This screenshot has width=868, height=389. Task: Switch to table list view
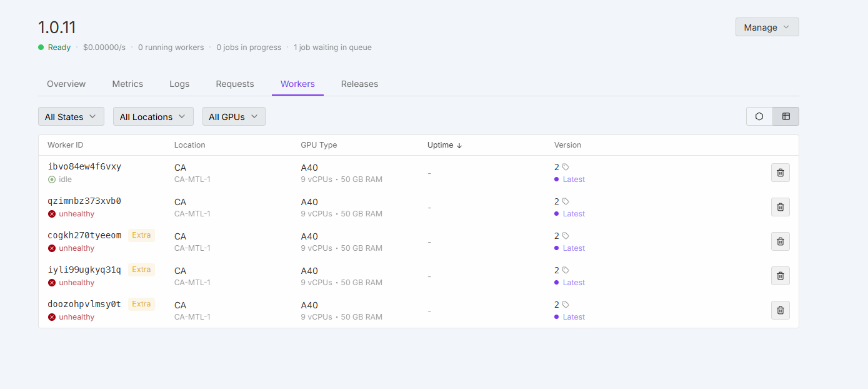click(786, 116)
